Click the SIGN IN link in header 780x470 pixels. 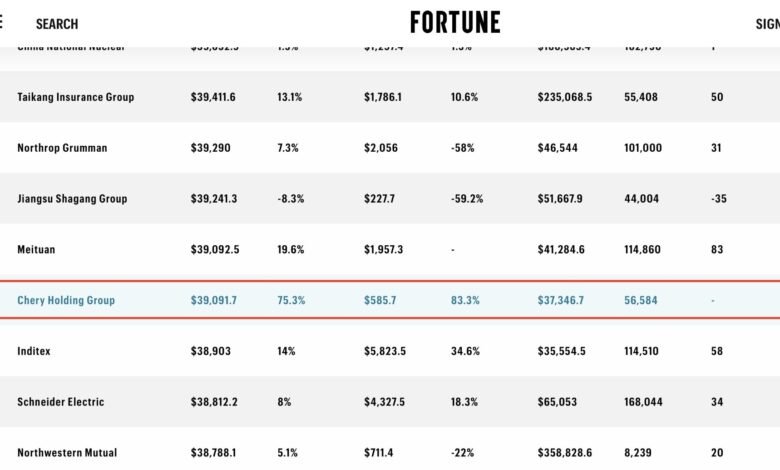tap(768, 24)
